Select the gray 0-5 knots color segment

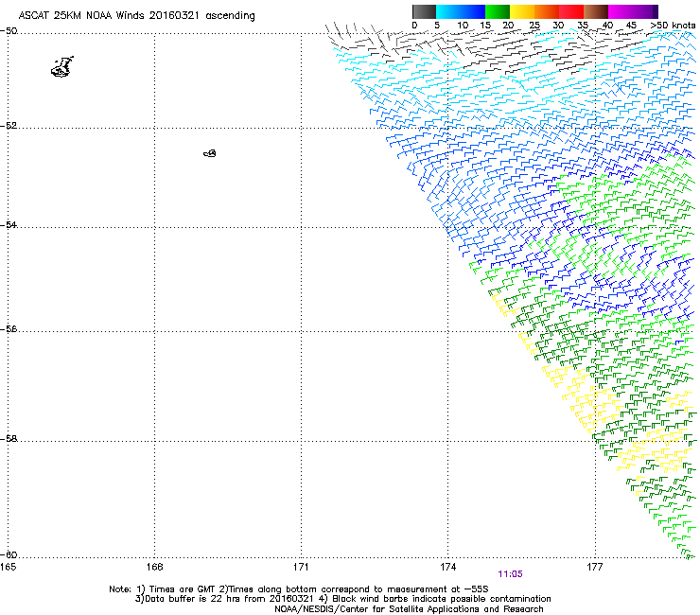425,11
